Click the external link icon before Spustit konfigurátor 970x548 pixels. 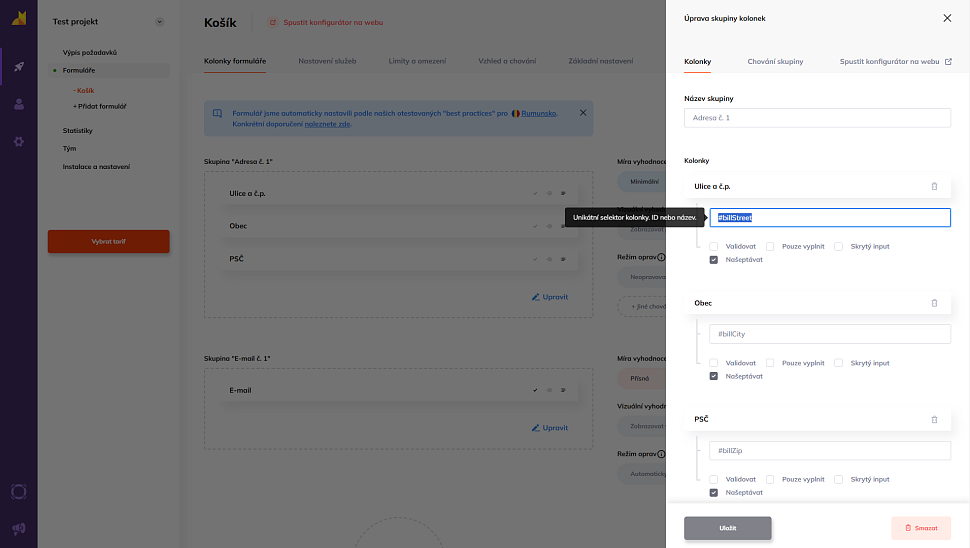[273, 22]
